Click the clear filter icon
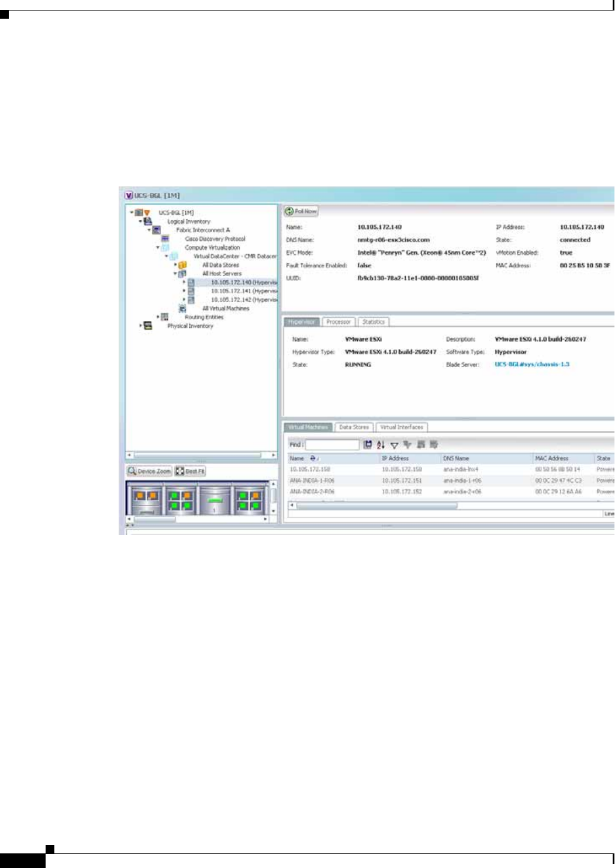615x868 pixels. (407, 445)
